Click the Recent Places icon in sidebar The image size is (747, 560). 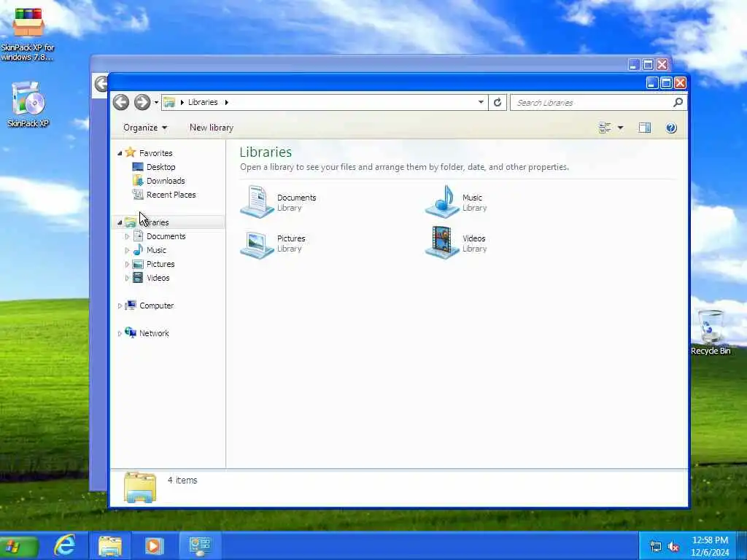click(138, 194)
